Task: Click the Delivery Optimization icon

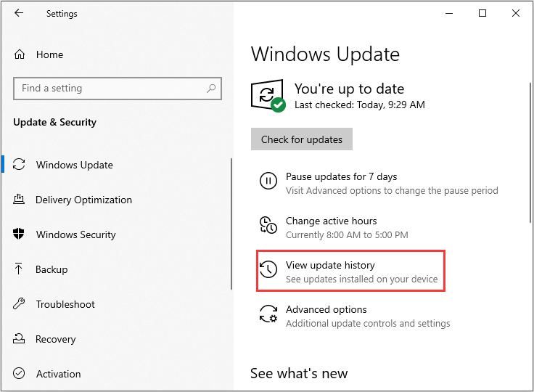Action: tap(19, 199)
